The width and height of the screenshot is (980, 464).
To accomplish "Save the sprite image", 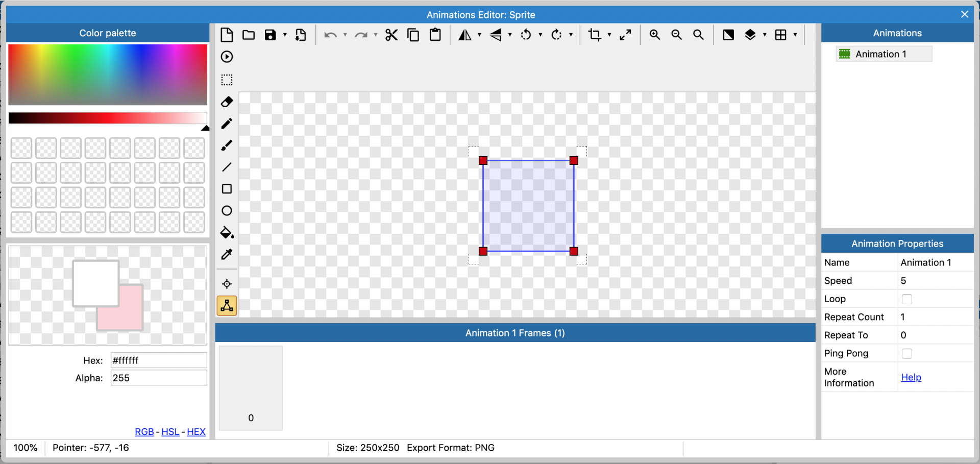I will [x=270, y=35].
